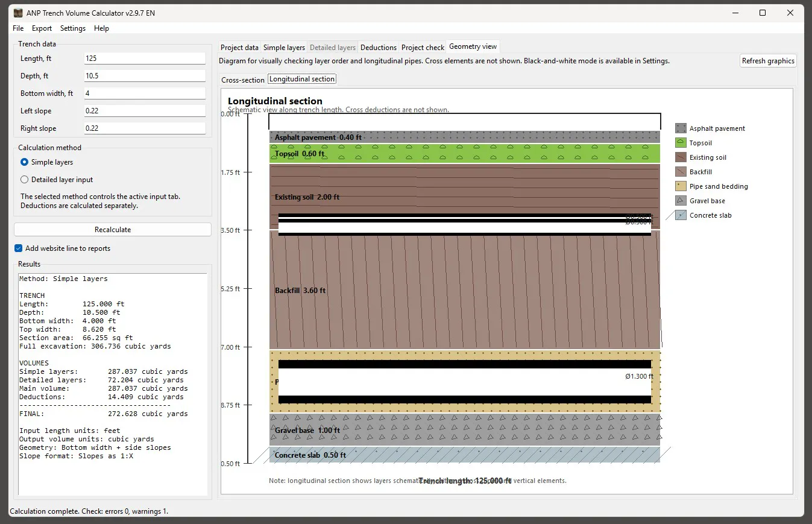Click the 'Section area: 66.255 sq ft' line
Viewport: 812px width, 524px height.
pyautogui.click(x=76, y=338)
